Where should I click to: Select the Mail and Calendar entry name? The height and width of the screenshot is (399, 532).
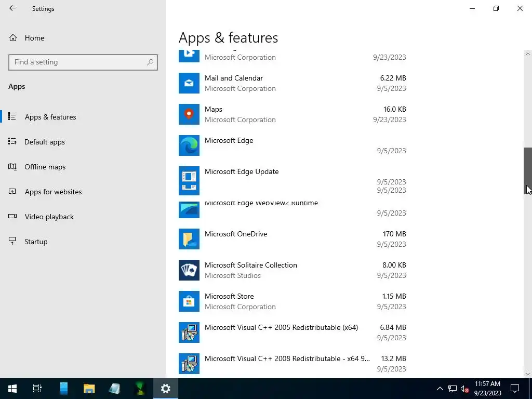234,78
